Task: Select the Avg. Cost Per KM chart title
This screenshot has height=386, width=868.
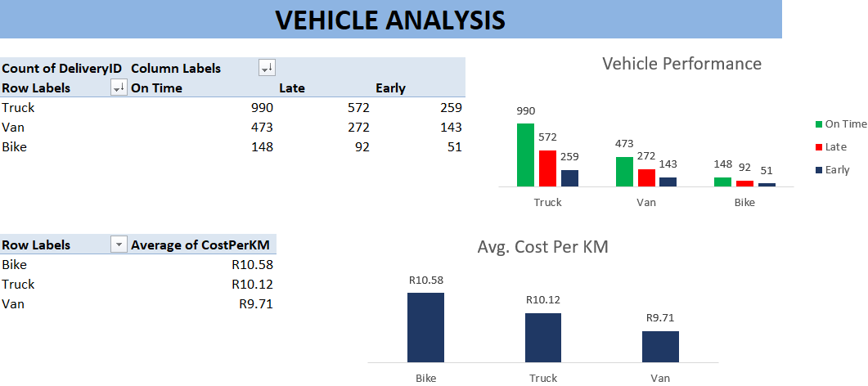Action: click(x=542, y=246)
